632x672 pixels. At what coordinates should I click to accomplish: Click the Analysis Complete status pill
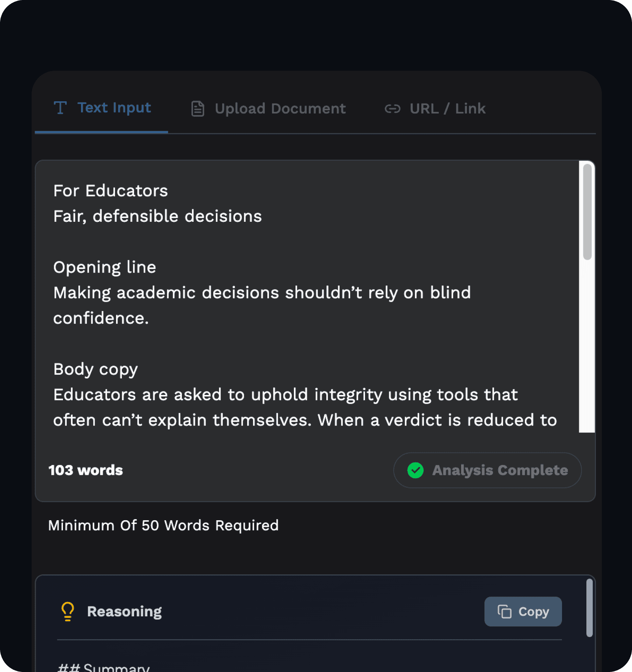point(487,470)
